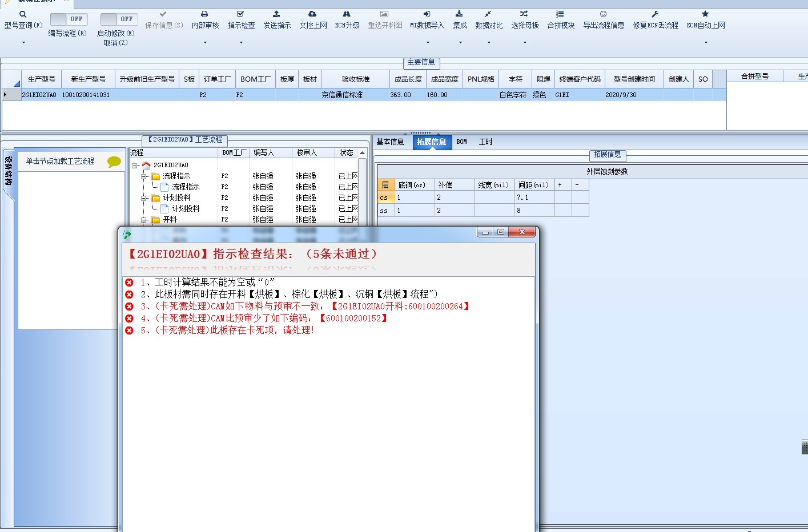The width and height of the screenshot is (808, 532).
Task: Switch to BOM tab
Action: [x=462, y=142]
